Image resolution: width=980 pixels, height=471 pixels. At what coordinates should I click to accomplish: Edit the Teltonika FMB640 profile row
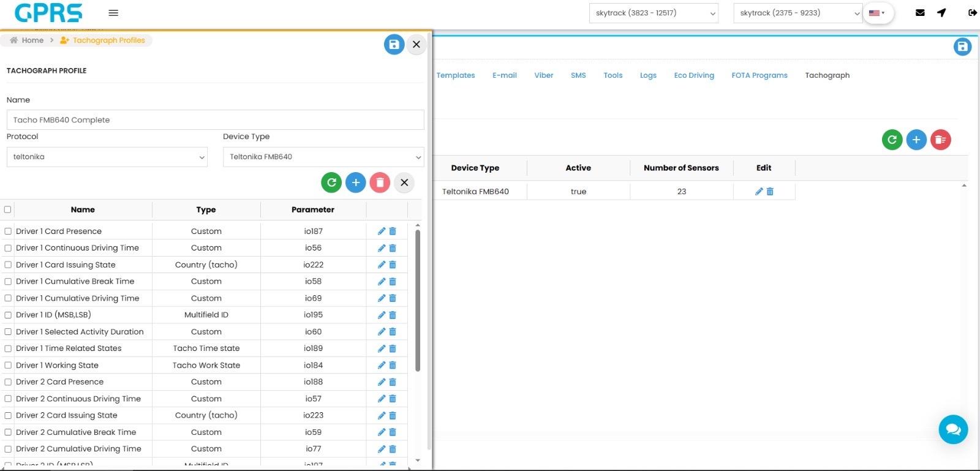point(759,192)
